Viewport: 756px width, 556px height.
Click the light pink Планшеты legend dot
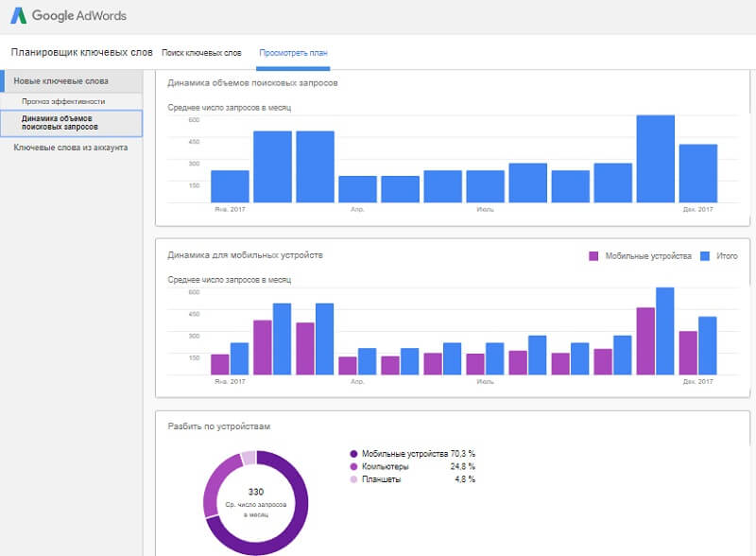click(354, 479)
